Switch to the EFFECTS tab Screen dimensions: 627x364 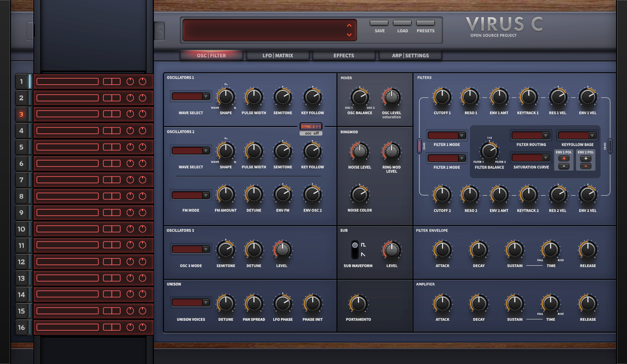click(344, 56)
